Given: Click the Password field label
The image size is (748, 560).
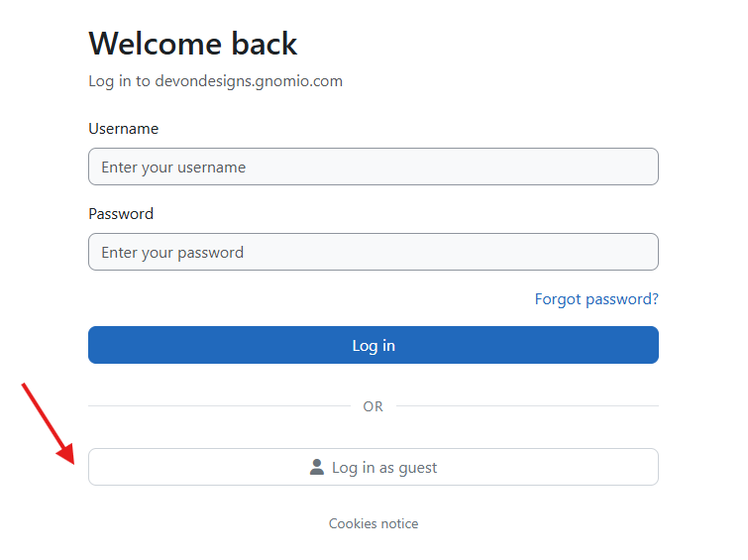Looking at the screenshot, I should (x=121, y=213).
